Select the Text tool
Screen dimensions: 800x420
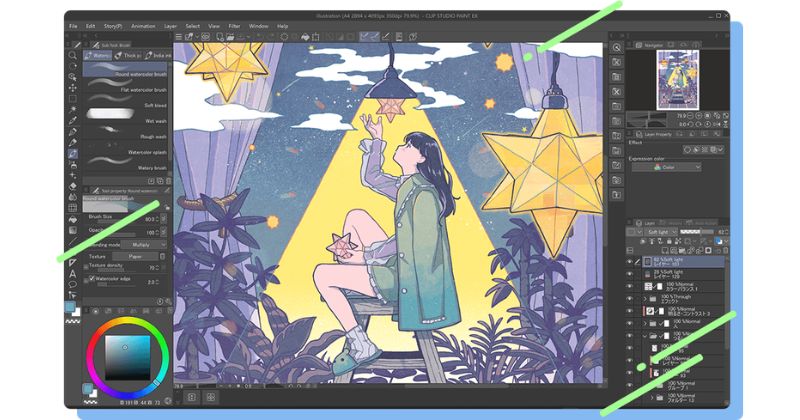72,274
